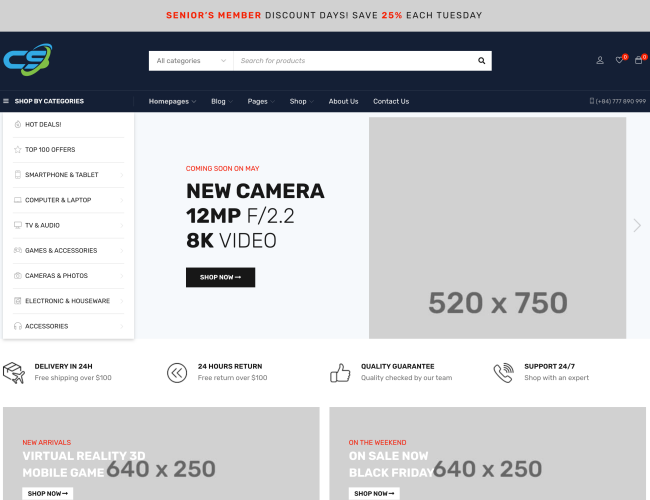The height and width of the screenshot is (500, 650).
Task: Open the wishlist heart icon
Action: pyautogui.click(x=619, y=61)
